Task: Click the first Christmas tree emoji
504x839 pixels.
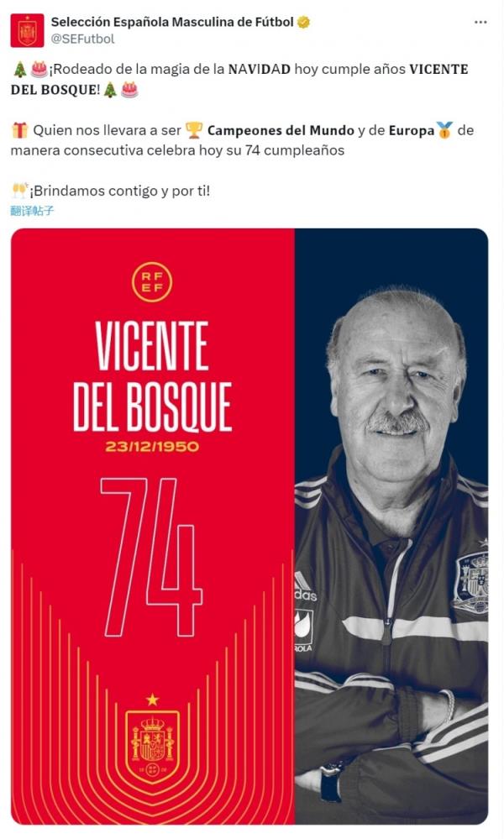Action: pyautogui.click(x=20, y=69)
